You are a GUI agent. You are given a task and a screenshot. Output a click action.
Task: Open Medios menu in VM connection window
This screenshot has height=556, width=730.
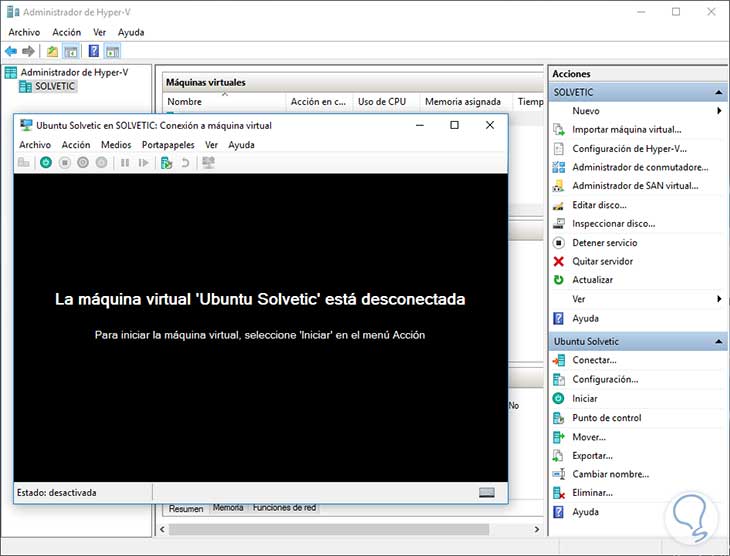pos(116,145)
